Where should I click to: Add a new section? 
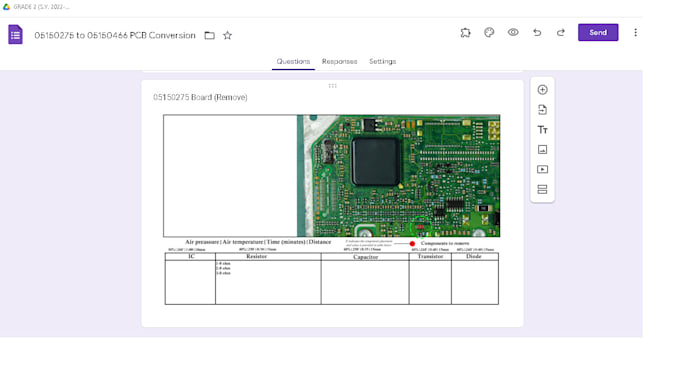pos(542,189)
